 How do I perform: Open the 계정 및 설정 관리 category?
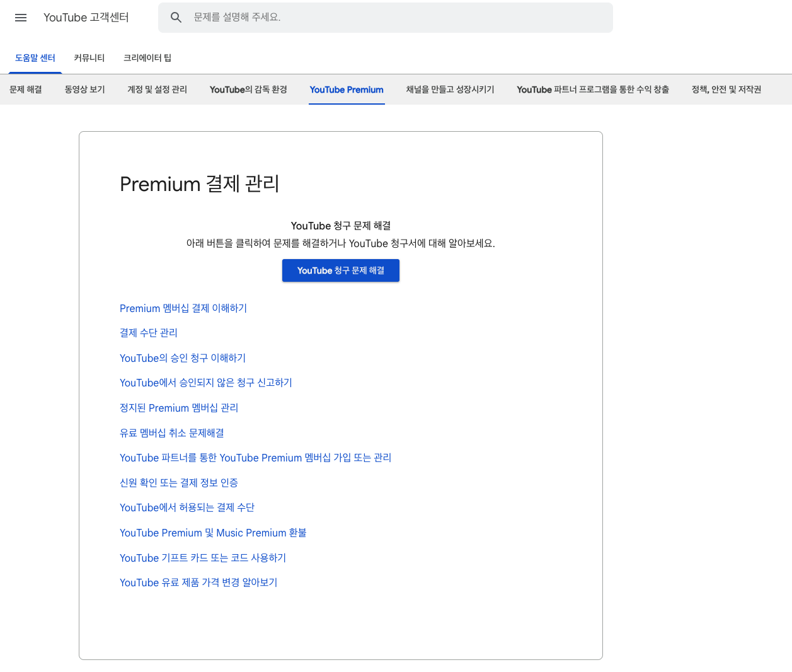pyautogui.click(x=158, y=90)
